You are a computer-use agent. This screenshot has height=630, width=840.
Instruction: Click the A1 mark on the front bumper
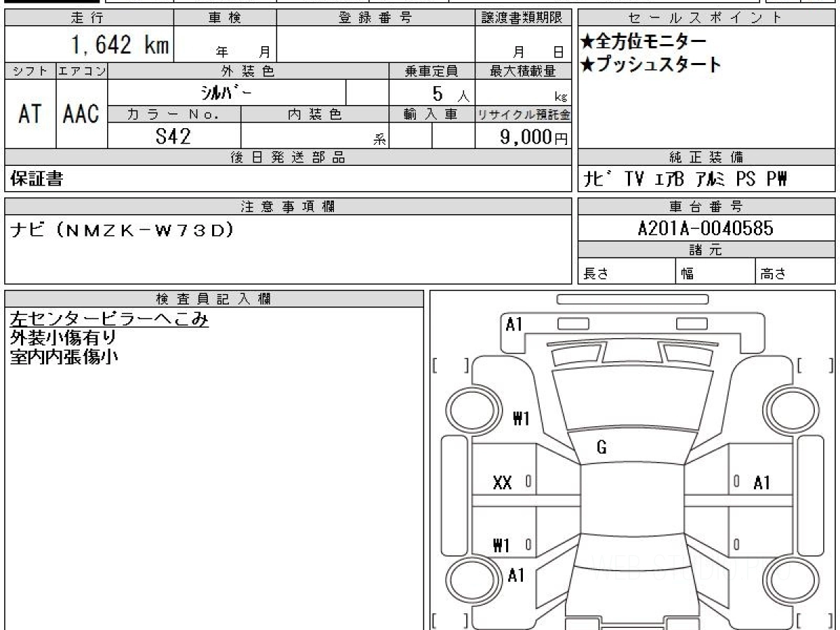point(514,324)
